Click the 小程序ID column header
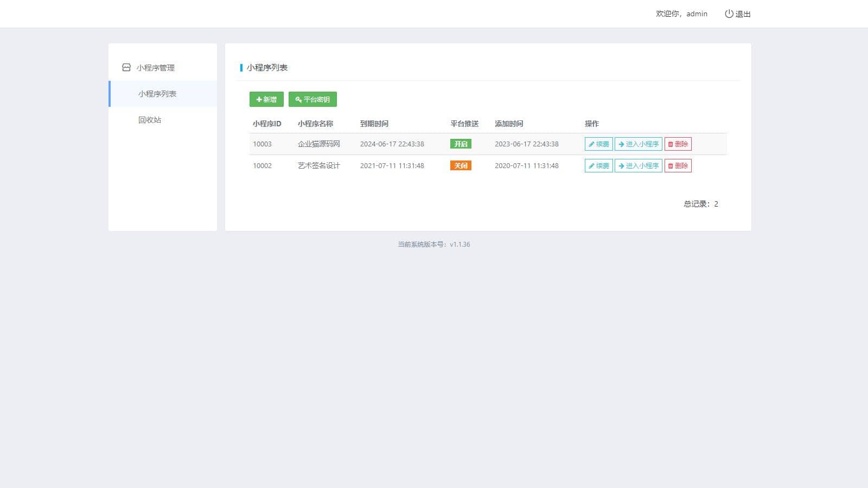 pyautogui.click(x=267, y=124)
